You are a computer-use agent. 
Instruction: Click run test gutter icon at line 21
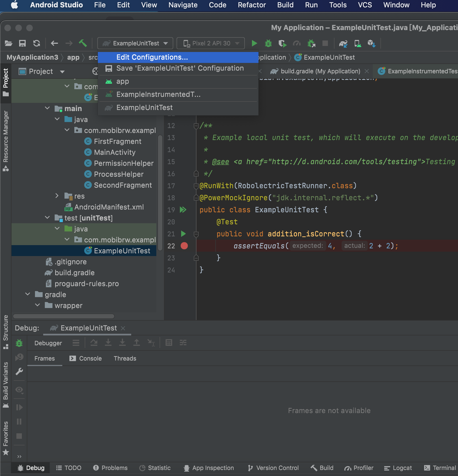(x=183, y=234)
